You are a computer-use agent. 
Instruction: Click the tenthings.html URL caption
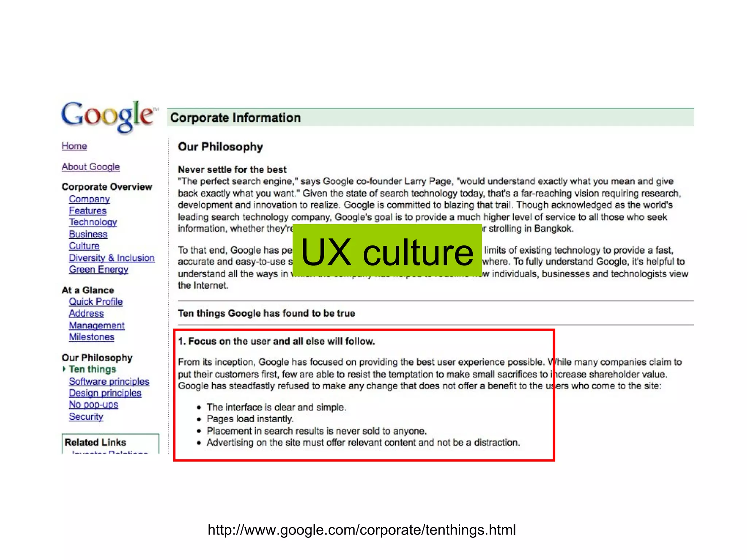tap(362, 530)
